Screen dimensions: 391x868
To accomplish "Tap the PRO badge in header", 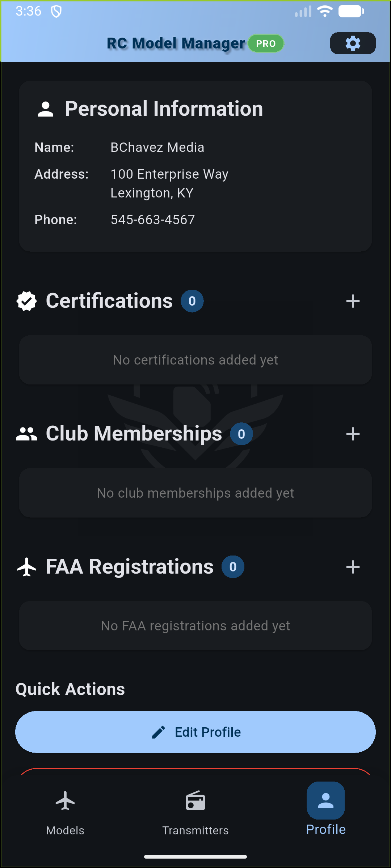I will (x=266, y=43).
